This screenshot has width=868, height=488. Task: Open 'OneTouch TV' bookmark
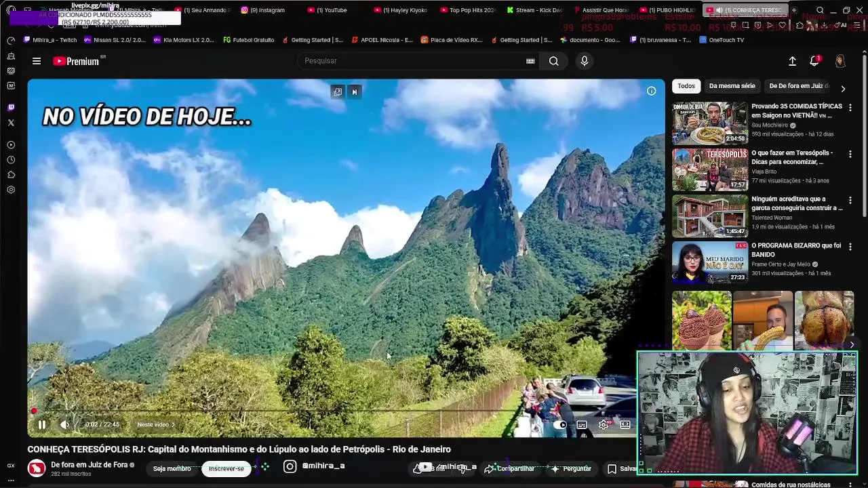pyautogui.click(x=721, y=40)
